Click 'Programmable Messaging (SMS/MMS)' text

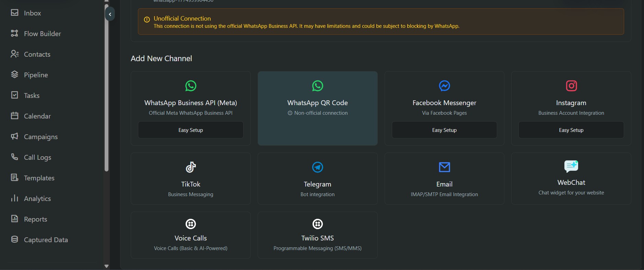coord(318,248)
